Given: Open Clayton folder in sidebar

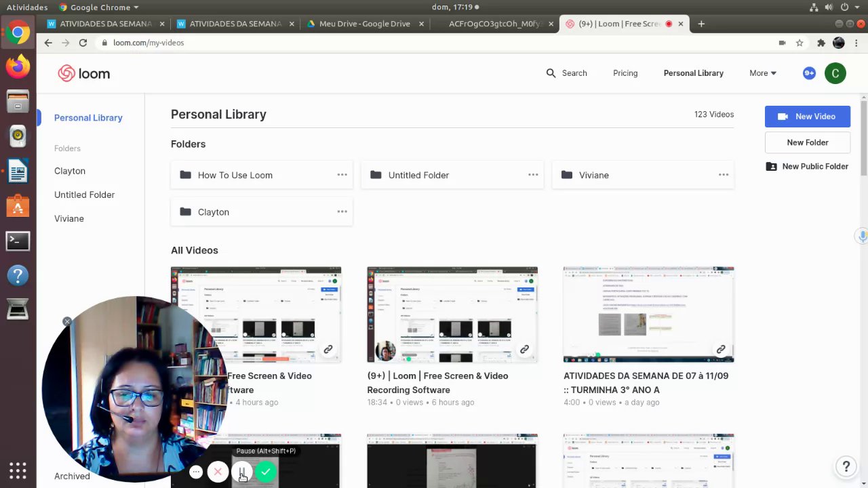Looking at the screenshot, I should tap(70, 171).
